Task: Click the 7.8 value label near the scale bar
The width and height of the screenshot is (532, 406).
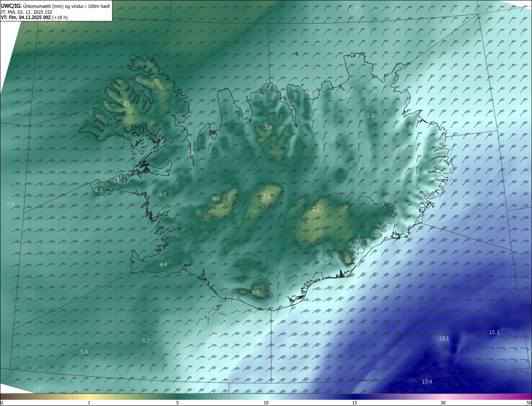Action: [x=37, y=389]
